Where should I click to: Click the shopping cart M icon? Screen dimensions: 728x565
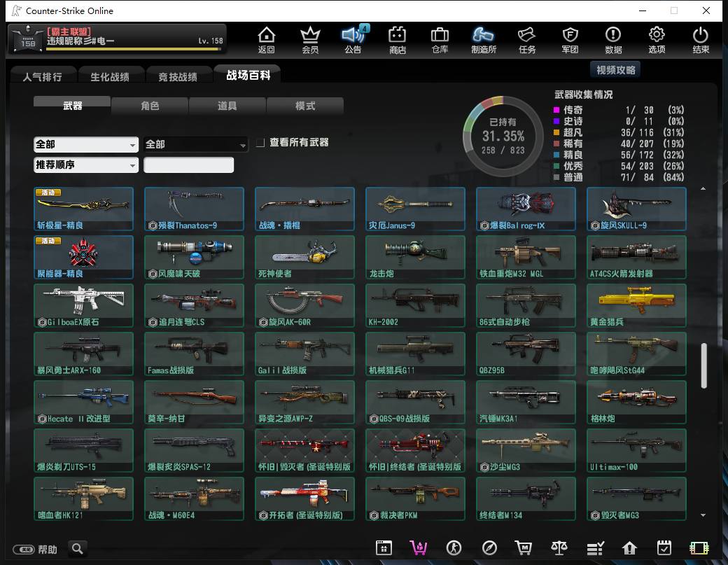[524, 548]
